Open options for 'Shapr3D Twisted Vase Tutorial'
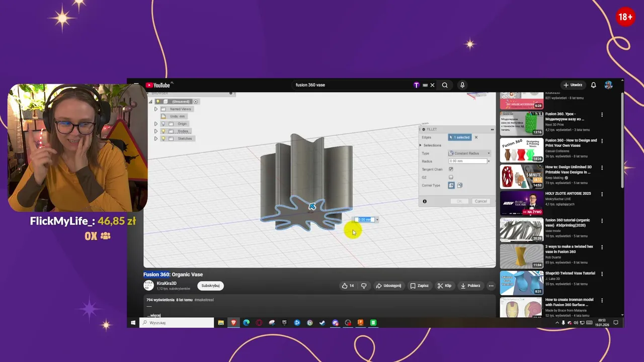The height and width of the screenshot is (362, 644). (x=602, y=274)
